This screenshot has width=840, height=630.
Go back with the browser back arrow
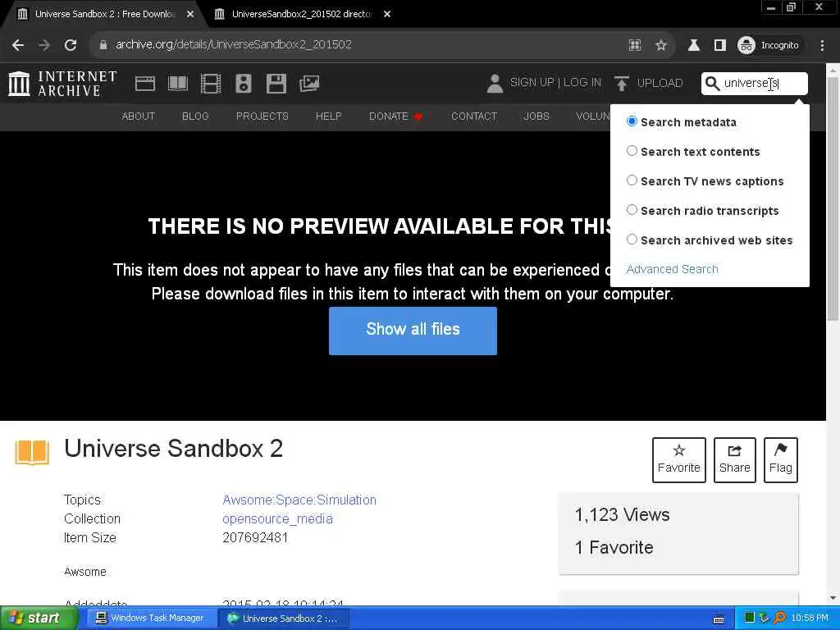[x=18, y=45]
